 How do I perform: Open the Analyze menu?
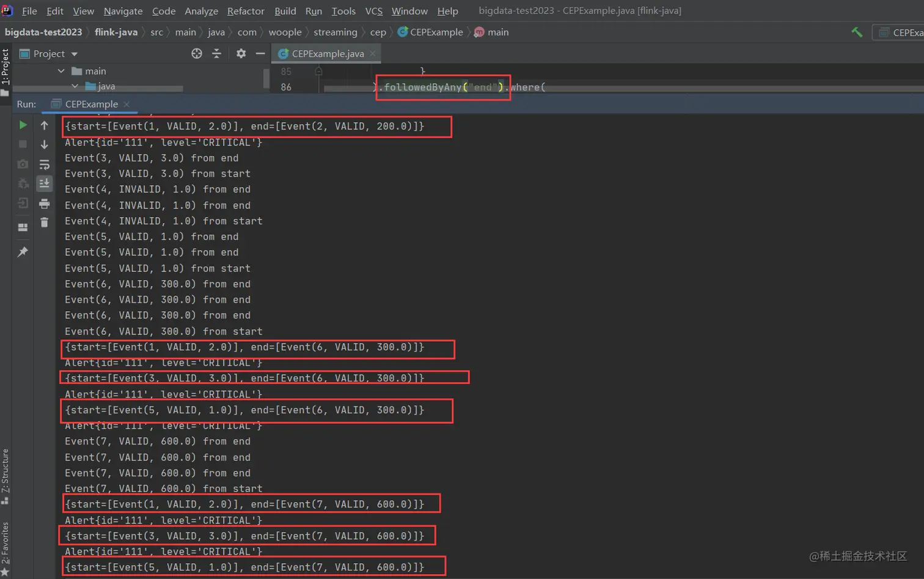(x=201, y=11)
